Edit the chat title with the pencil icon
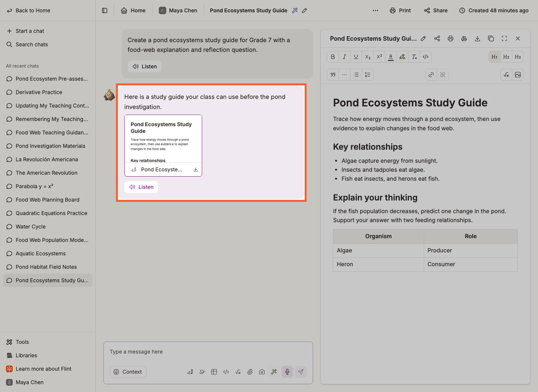The width and height of the screenshot is (538, 392). point(304,10)
